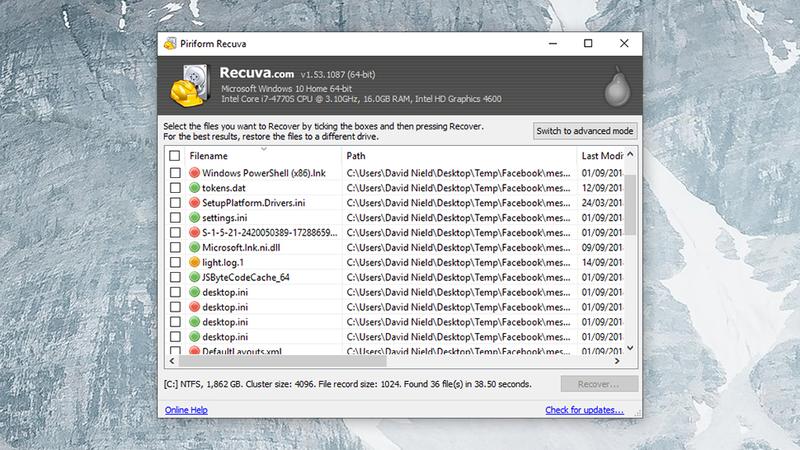Tick checkbox for SetupPlatform.Drivers.ini
This screenshot has width=800, height=450.
click(x=175, y=203)
